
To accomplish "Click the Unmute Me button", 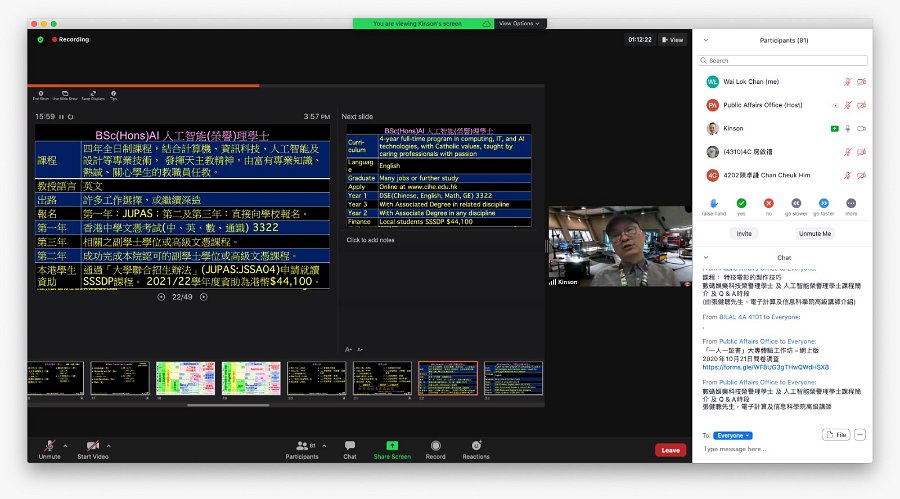I will (x=814, y=234).
